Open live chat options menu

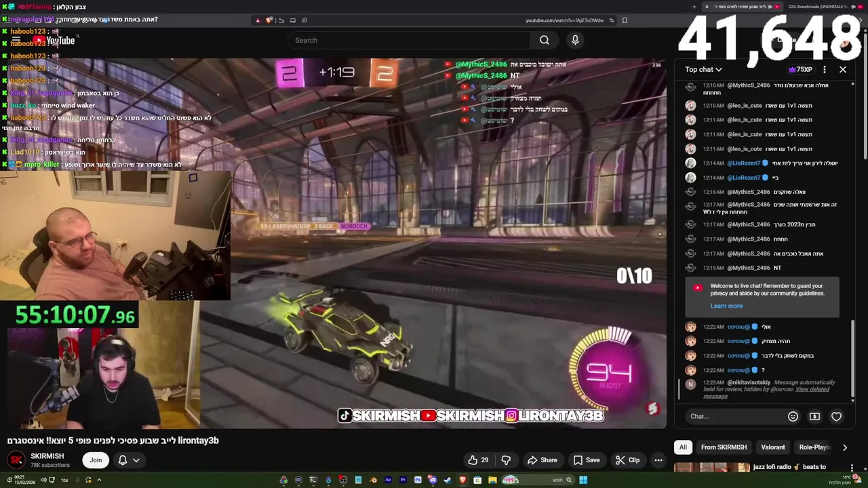pos(825,69)
